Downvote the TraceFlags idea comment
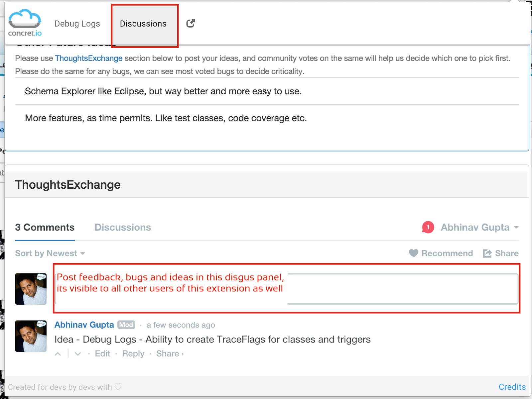Viewport: 532px width, 399px height. pos(78,354)
